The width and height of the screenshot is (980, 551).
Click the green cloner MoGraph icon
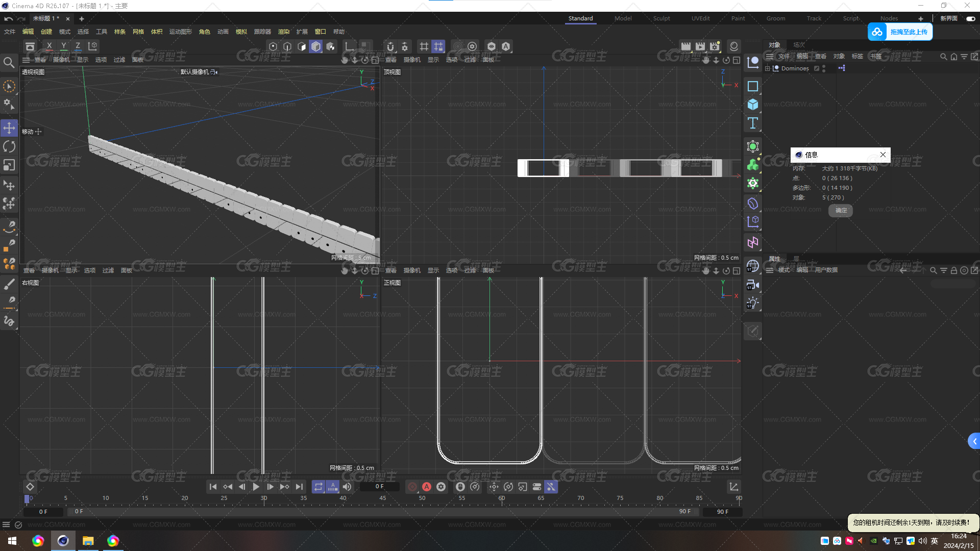pyautogui.click(x=753, y=165)
